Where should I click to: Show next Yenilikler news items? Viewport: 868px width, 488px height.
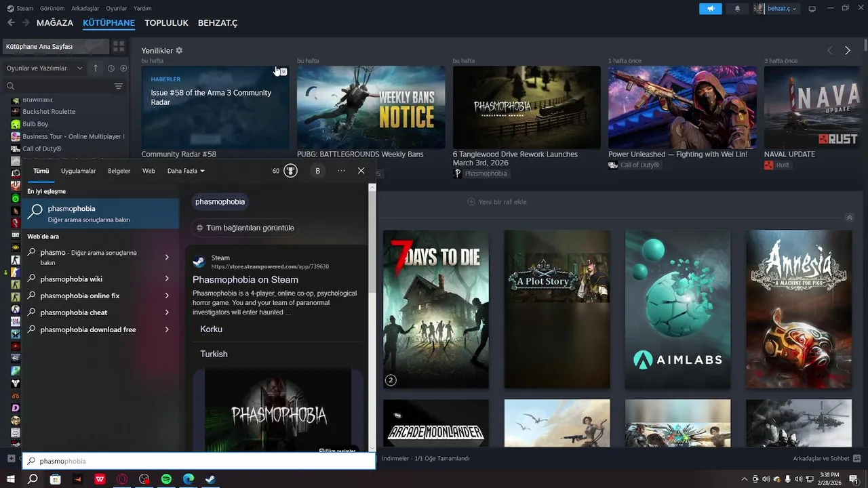848,51
